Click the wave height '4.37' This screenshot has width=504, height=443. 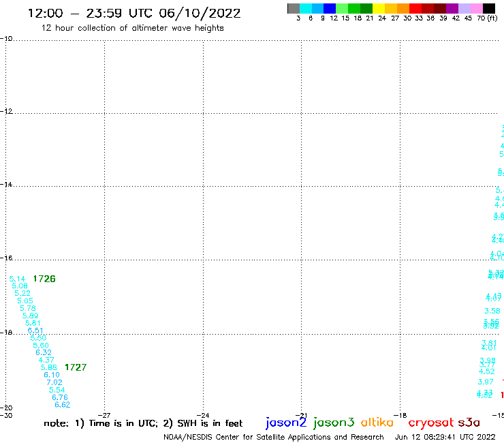click(x=46, y=360)
